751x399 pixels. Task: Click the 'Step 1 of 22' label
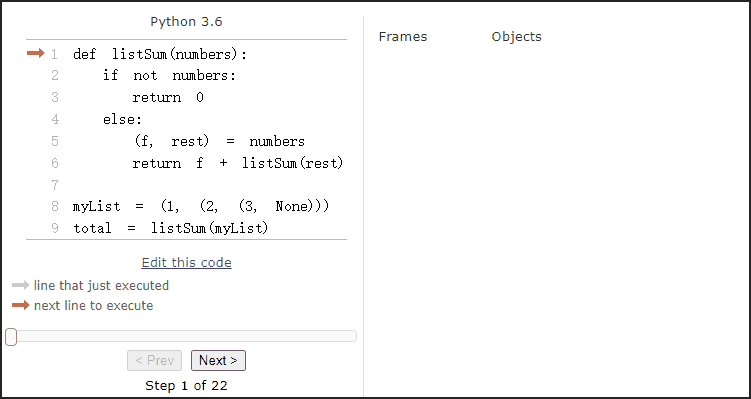(186, 386)
